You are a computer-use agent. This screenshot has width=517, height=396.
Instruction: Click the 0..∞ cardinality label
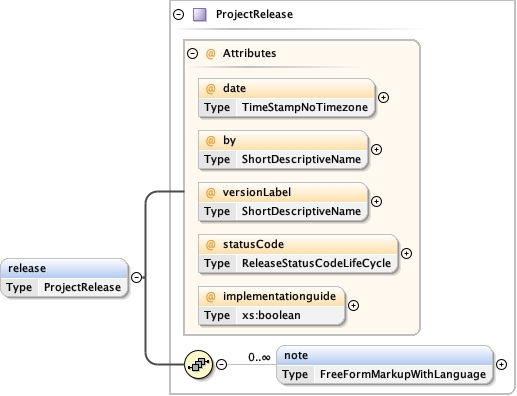pos(259,358)
